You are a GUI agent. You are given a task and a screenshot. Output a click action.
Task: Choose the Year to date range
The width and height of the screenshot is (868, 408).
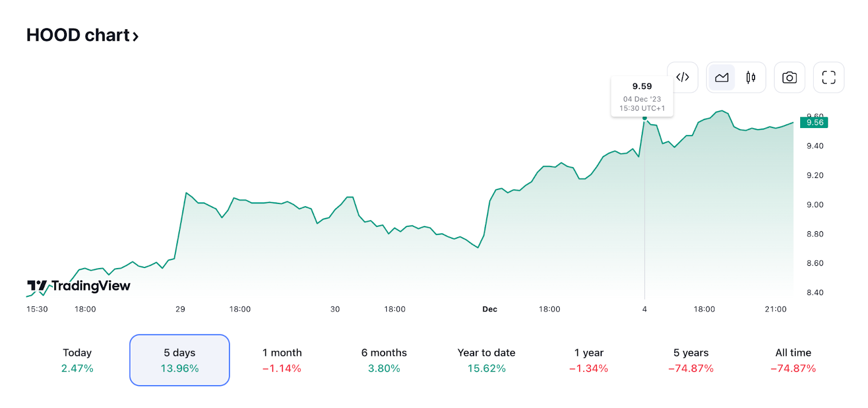click(x=487, y=360)
